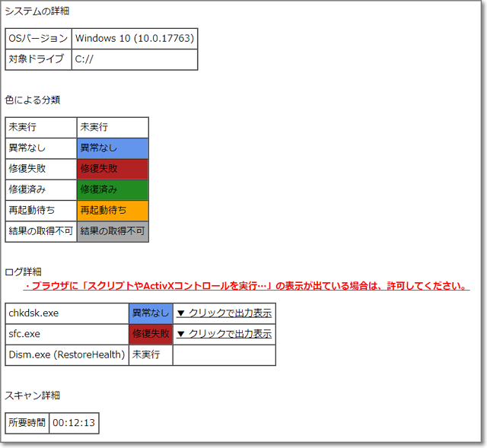Click the blue status cell beside chkdsk.exe
The width and height of the screenshot is (487, 448).
pos(151,313)
